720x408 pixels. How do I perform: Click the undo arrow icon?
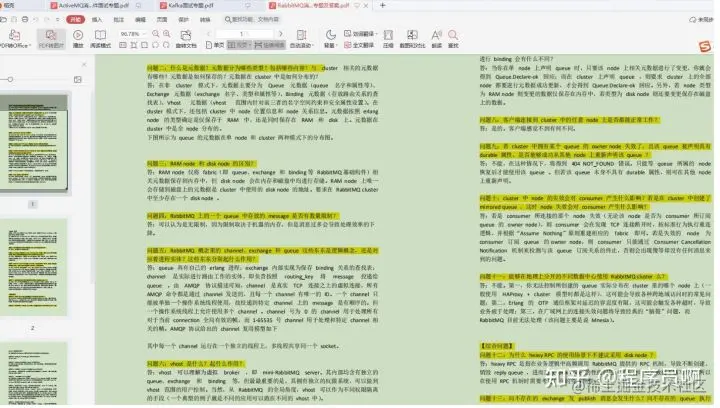36,19
